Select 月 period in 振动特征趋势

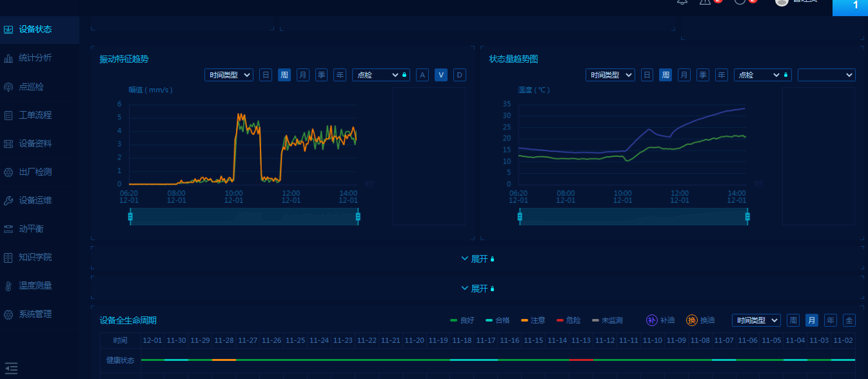pos(302,75)
